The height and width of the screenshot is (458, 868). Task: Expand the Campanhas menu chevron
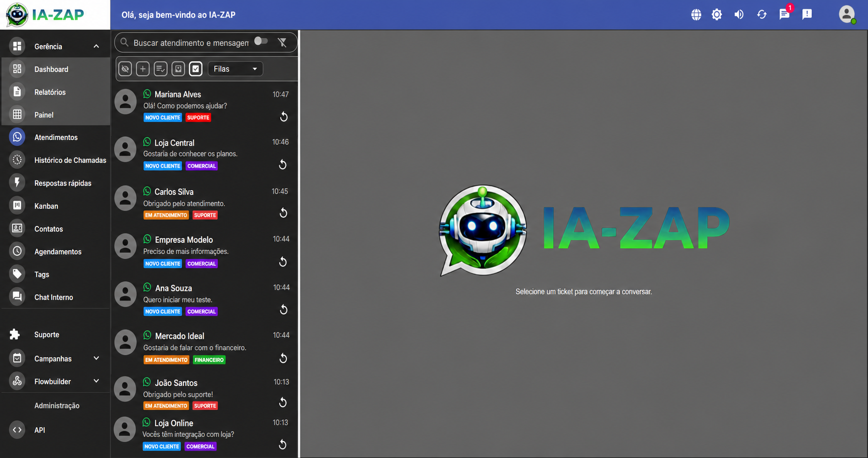96,358
